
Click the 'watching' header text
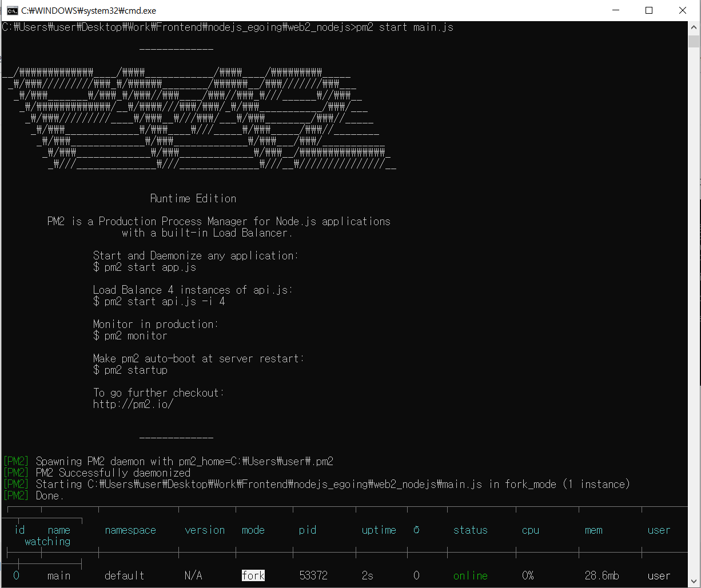point(47,541)
